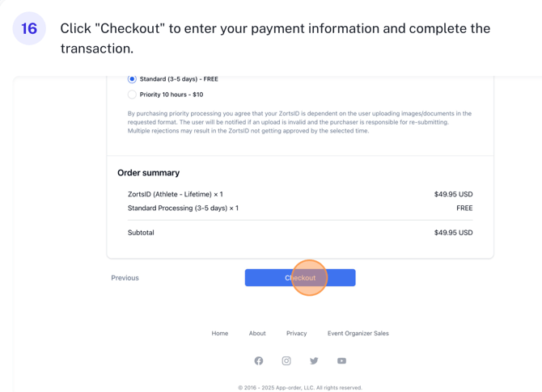Click the ZortsID (Athlete - Lifetime) line item
The image size is (542, 392).
pyautogui.click(x=176, y=195)
